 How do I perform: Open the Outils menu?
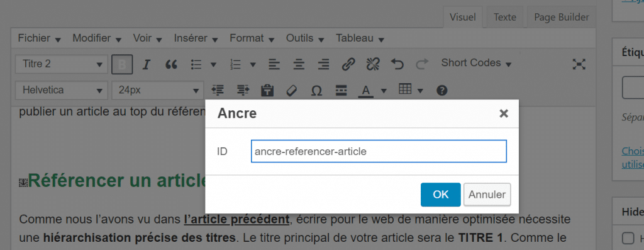tap(306, 38)
